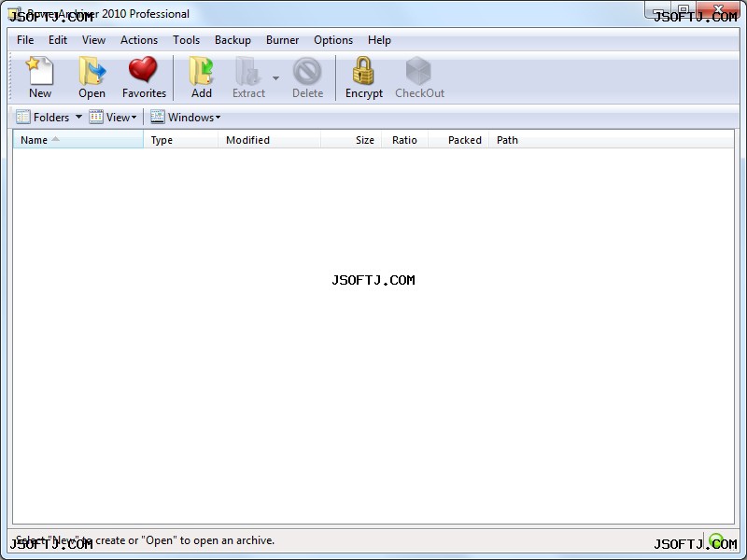Open the Backup menu
747x560 pixels.
233,40
